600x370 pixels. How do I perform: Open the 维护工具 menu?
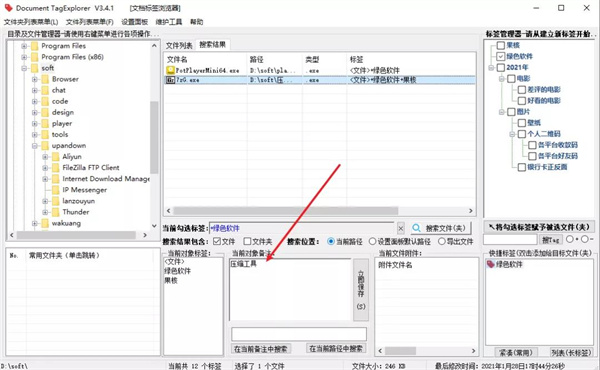tap(169, 22)
